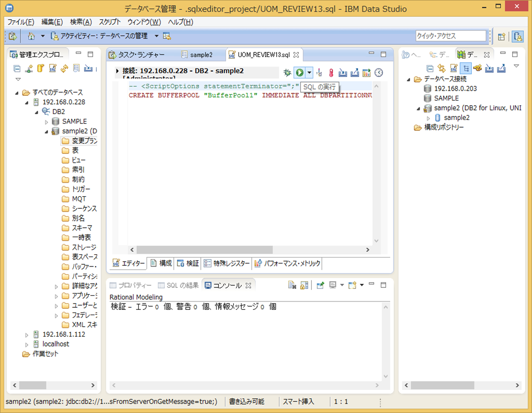Run the SQL with the green play button

(300, 72)
